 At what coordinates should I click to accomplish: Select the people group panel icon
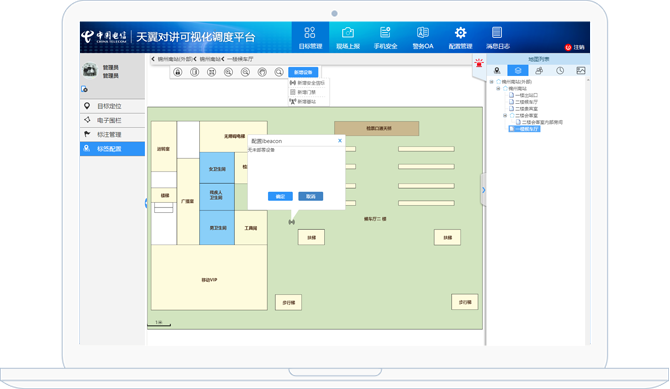click(539, 71)
